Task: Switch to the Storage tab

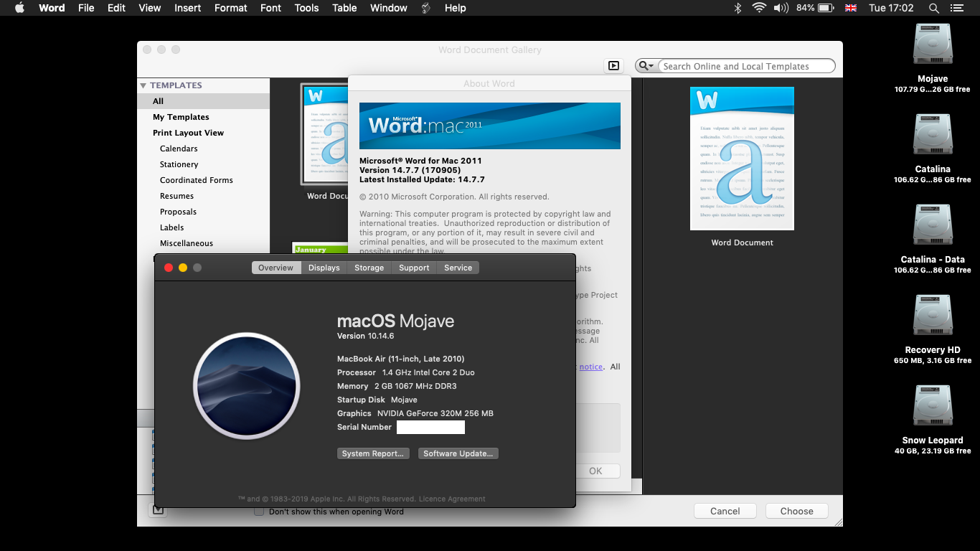Action: tap(369, 268)
